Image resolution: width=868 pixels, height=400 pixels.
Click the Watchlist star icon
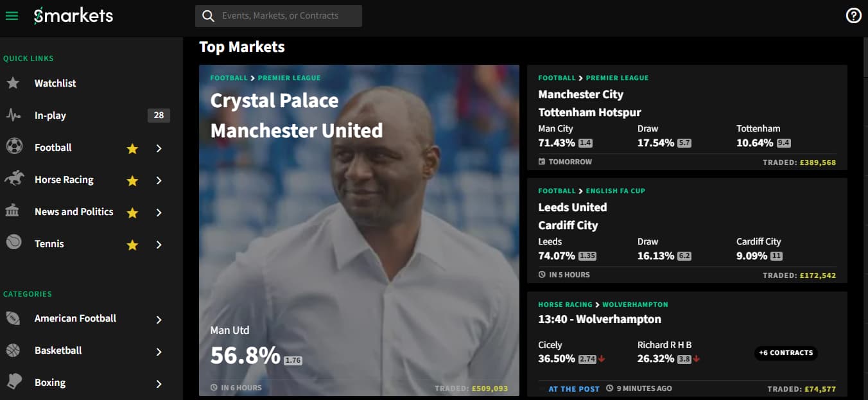coord(13,83)
